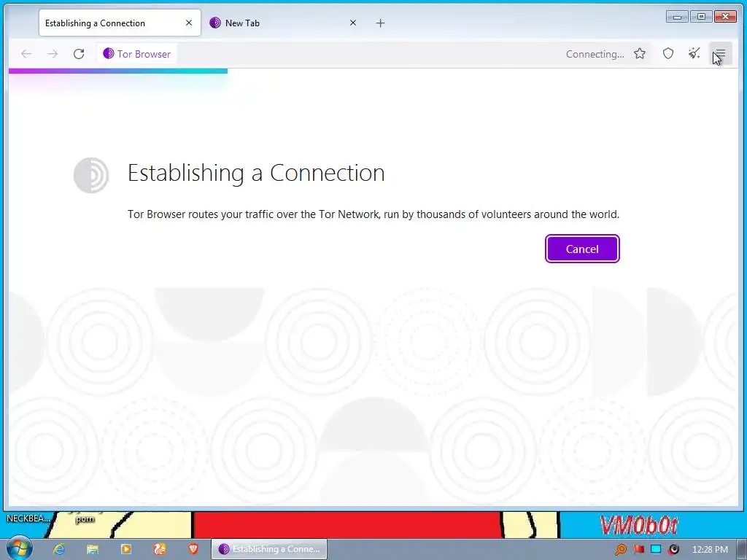Reload the page with the refresh icon
This screenshot has height=560, width=747.
(79, 54)
